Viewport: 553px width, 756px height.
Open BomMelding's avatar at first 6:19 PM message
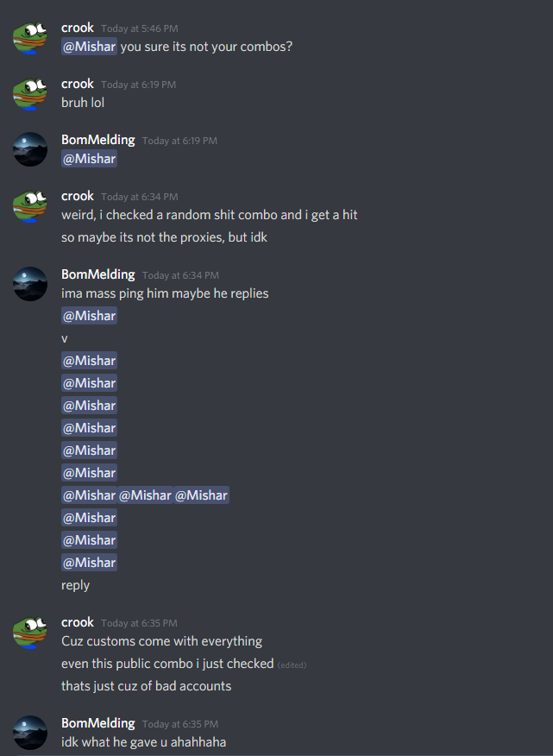(x=30, y=149)
